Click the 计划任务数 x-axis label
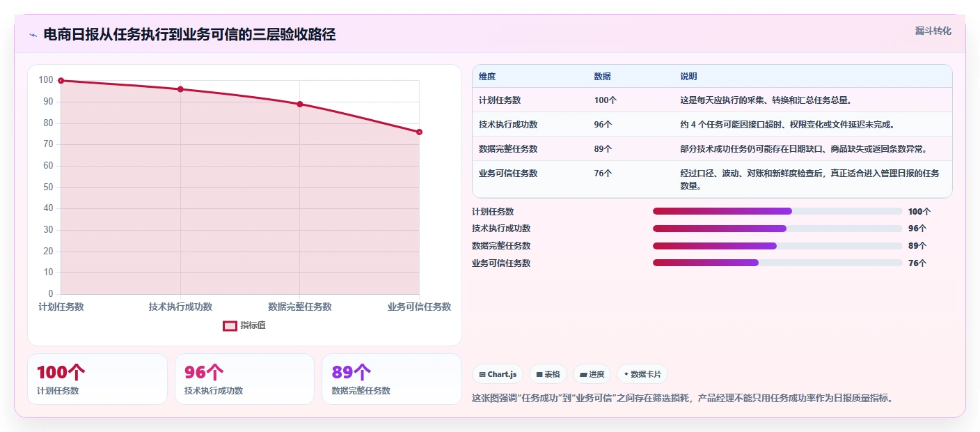 tap(61, 307)
